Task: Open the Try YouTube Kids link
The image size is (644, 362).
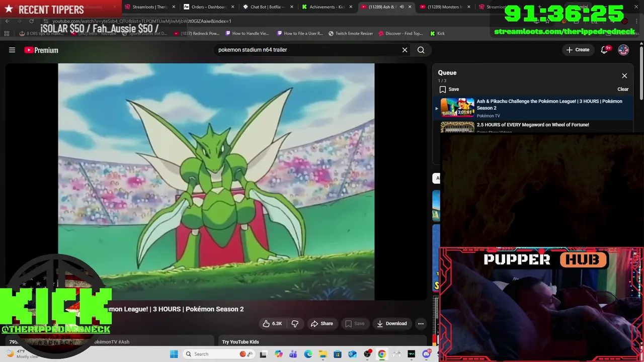Action: pos(240,342)
